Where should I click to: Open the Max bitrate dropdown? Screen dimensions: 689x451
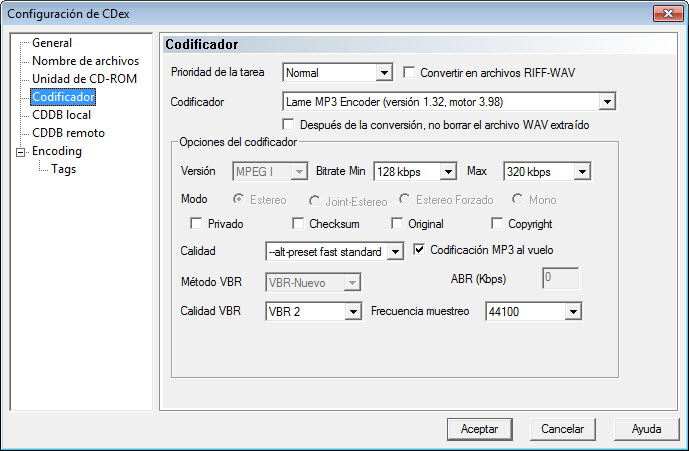click(x=582, y=171)
